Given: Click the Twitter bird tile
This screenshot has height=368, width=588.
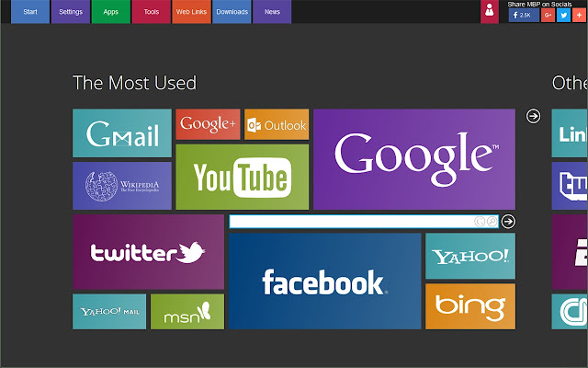Looking at the screenshot, I should coord(148,252).
